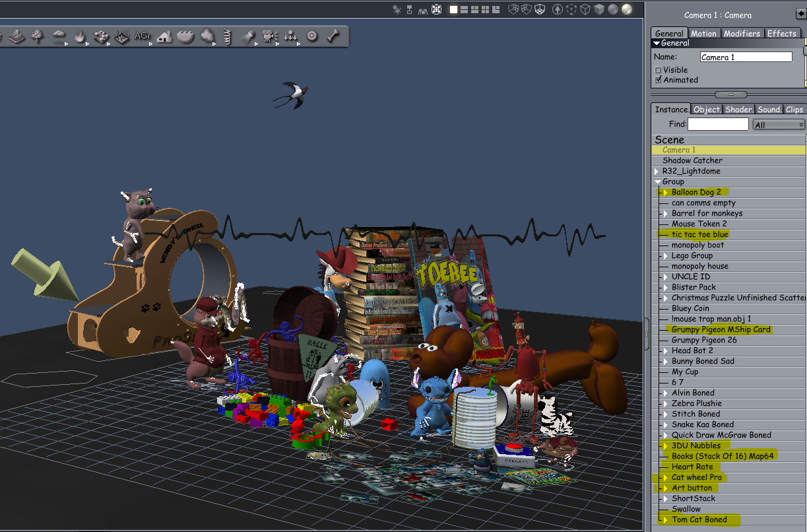Select the volumetric cloud blob tool
Screen dimensions: 807x532
[x=207, y=36]
